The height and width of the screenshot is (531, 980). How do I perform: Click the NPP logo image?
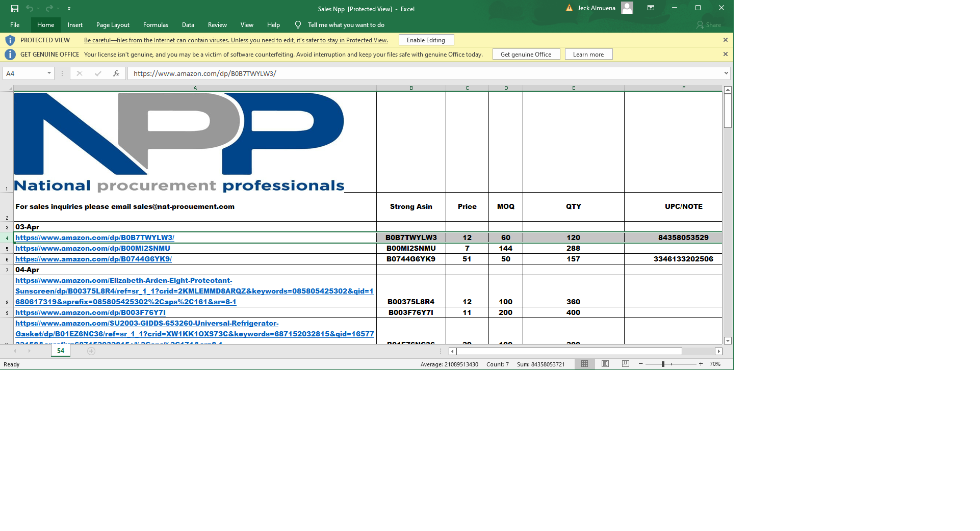click(179, 142)
